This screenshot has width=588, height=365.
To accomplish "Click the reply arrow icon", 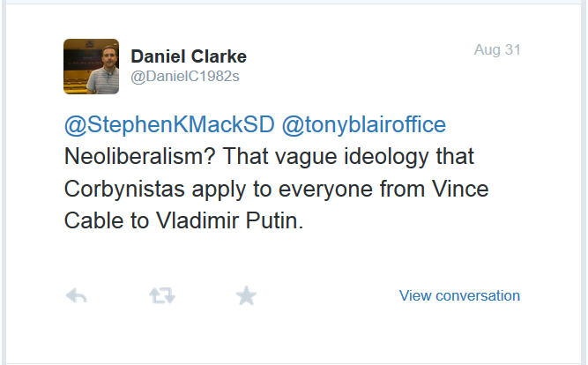I will point(77,296).
